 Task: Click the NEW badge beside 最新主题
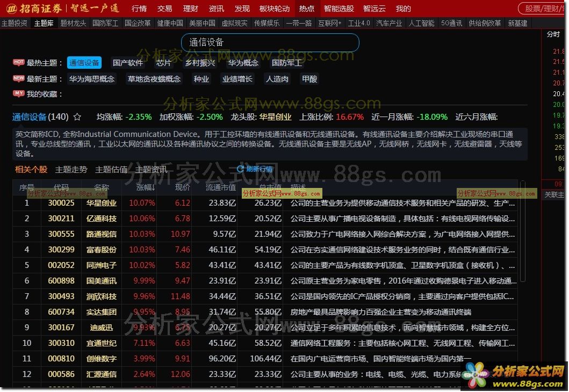click(18, 78)
